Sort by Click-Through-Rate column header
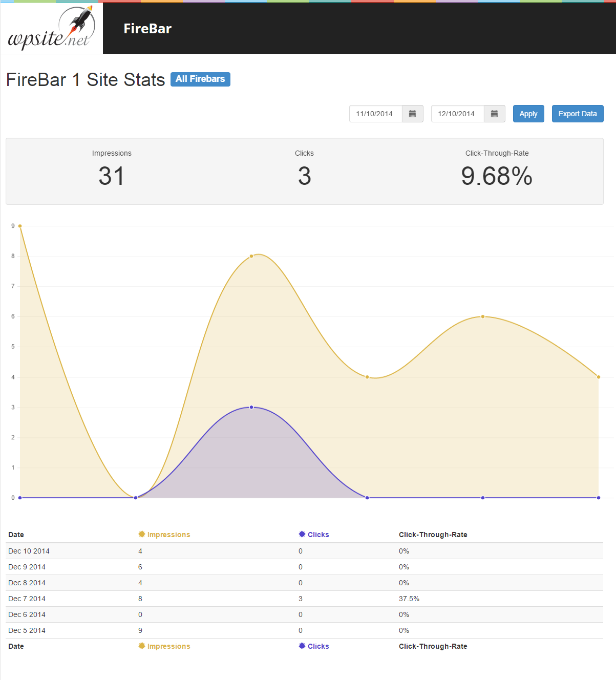The image size is (616, 680). click(x=433, y=535)
